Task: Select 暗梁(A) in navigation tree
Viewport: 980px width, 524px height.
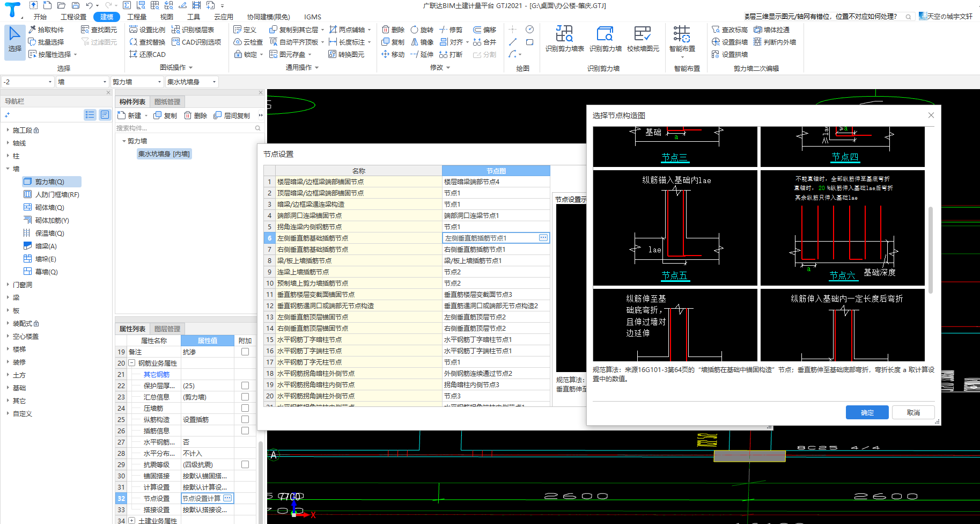Action: point(46,246)
